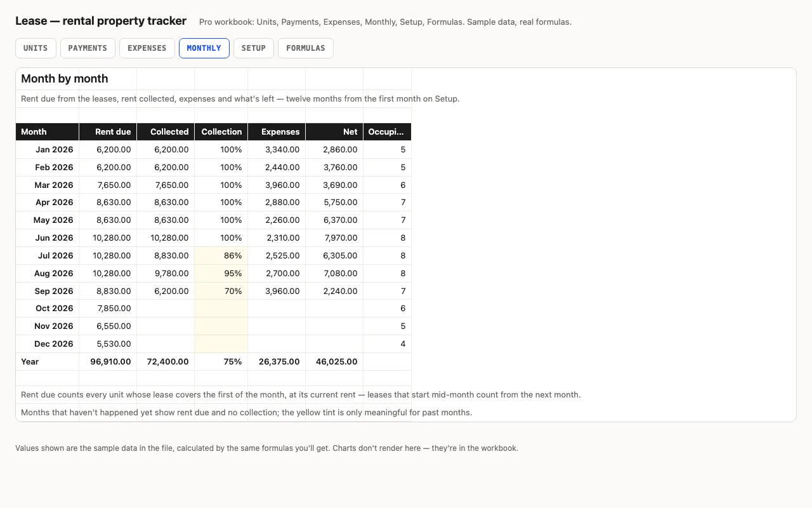The image size is (812, 508).
Task: Click March net value 3,690.00
Action: point(334,185)
